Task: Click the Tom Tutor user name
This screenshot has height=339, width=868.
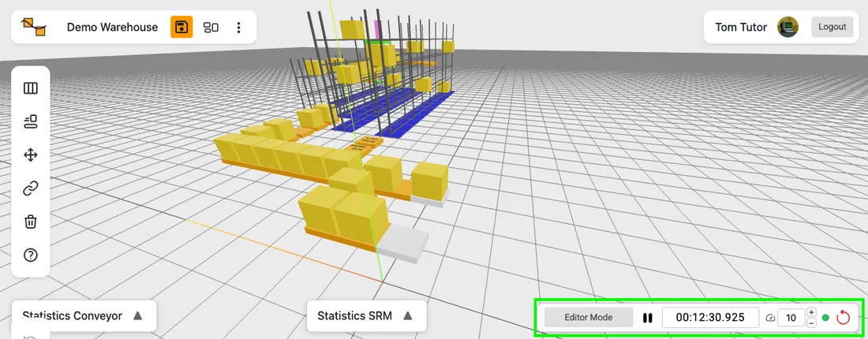Action: tap(741, 27)
